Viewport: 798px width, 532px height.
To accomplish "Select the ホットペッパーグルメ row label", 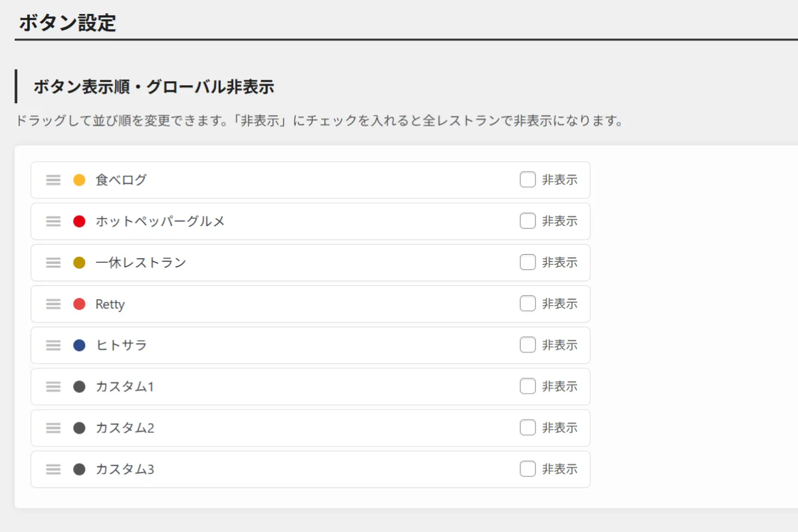I will (160, 221).
